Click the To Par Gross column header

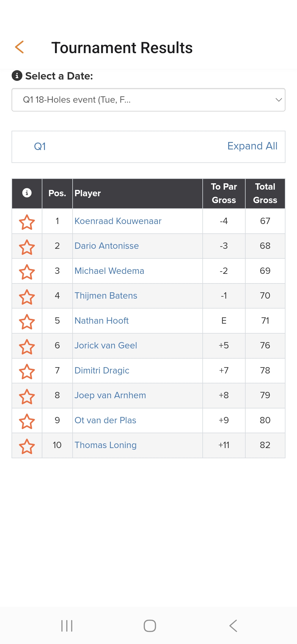pyautogui.click(x=224, y=193)
